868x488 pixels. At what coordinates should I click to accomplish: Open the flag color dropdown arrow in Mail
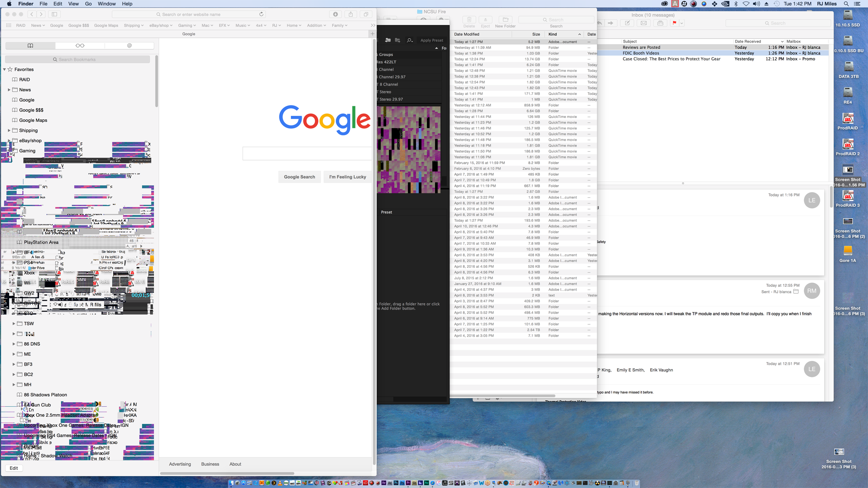tap(682, 23)
